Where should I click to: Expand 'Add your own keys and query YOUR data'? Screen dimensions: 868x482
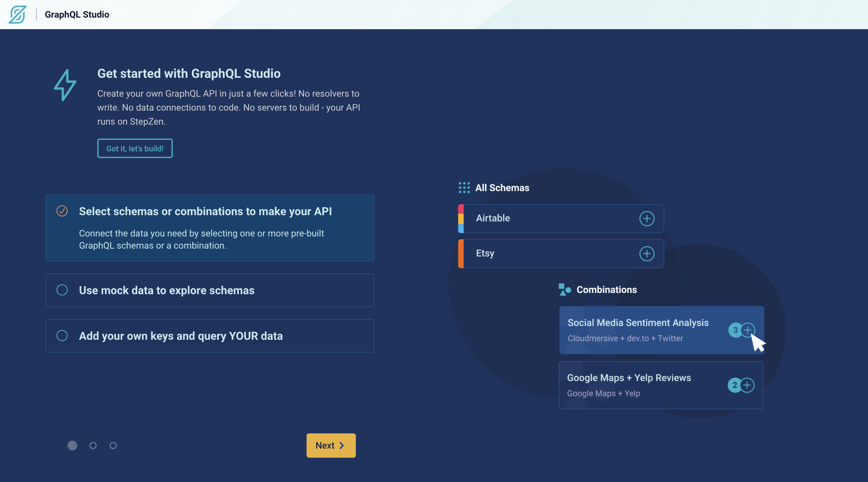[x=210, y=336]
